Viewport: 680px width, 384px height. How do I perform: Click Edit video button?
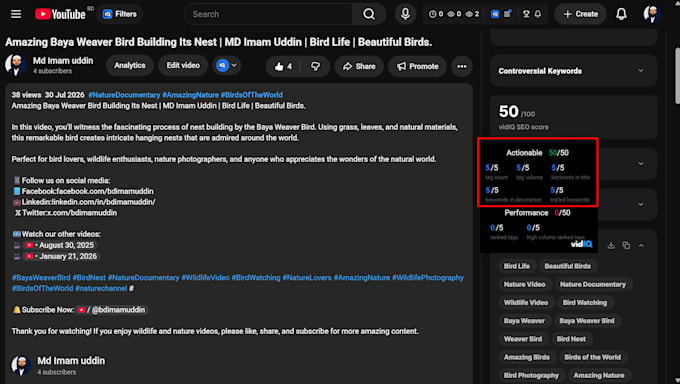183,66
